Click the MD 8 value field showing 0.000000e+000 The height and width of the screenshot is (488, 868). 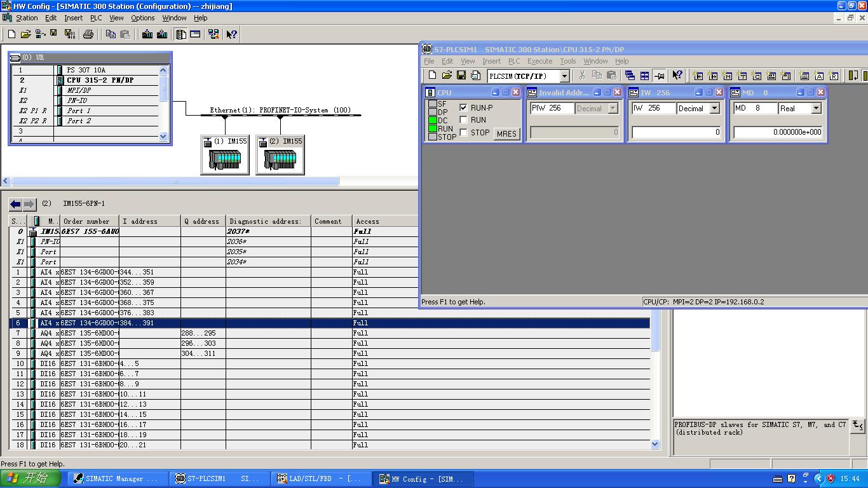(x=778, y=132)
